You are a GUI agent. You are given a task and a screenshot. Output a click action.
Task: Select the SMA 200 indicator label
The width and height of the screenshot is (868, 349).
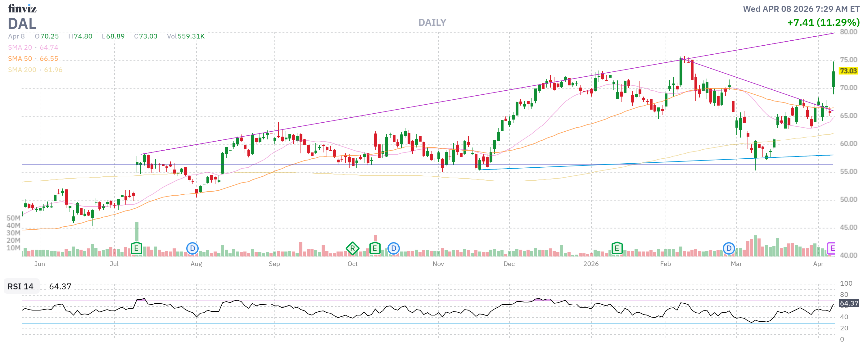[22, 70]
